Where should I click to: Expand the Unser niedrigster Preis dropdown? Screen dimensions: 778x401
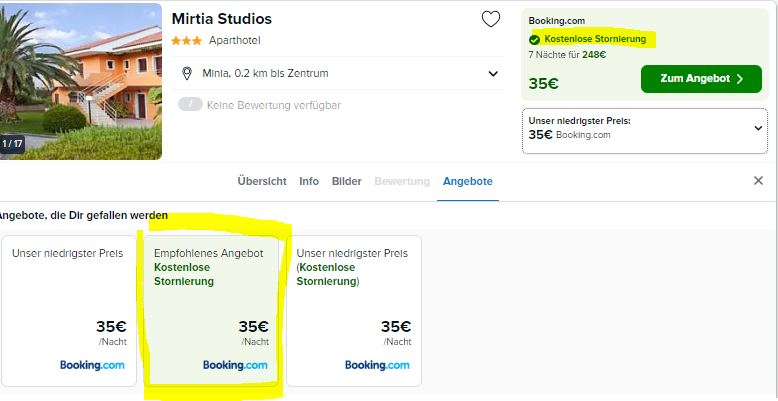[758, 128]
